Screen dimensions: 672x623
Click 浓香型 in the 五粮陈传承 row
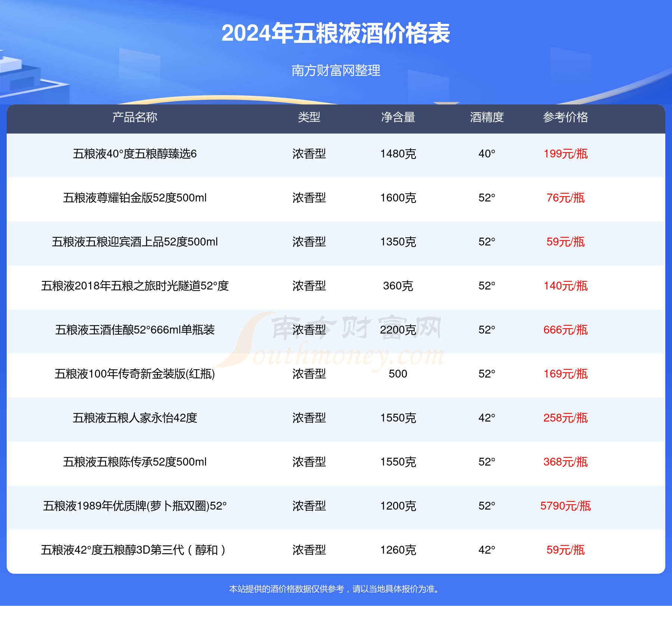[x=309, y=462]
